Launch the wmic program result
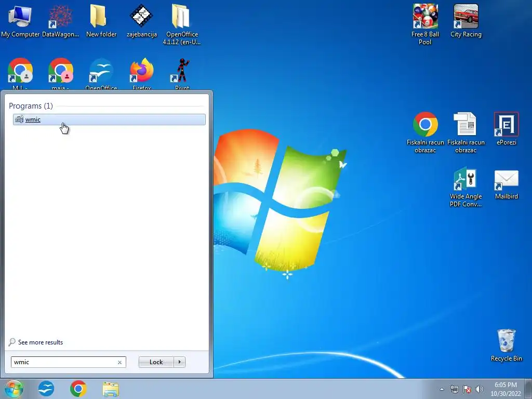The width and height of the screenshot is (532, 399). (109, 119)
